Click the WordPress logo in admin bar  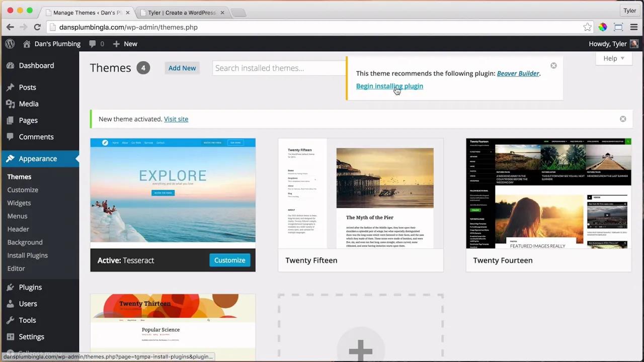(x=10, y=44)
